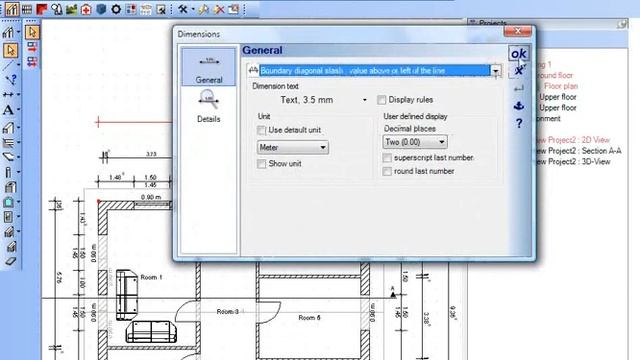Check round last number option
Screen dimensions: 640x360
point(387,171)
